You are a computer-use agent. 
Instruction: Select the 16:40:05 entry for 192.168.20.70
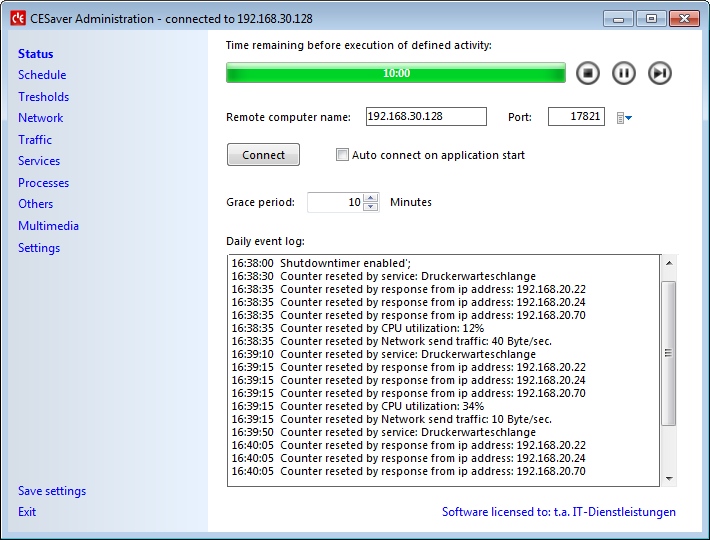pos(408,472)
